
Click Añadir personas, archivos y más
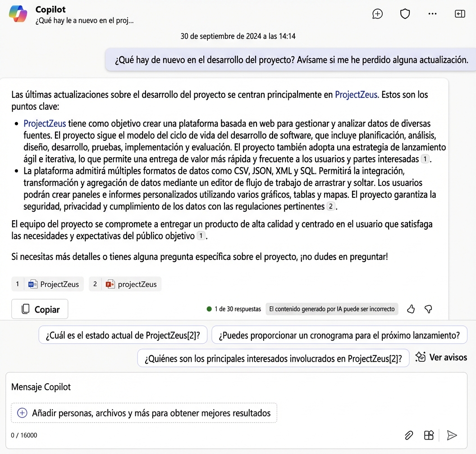tap(144, 413)
